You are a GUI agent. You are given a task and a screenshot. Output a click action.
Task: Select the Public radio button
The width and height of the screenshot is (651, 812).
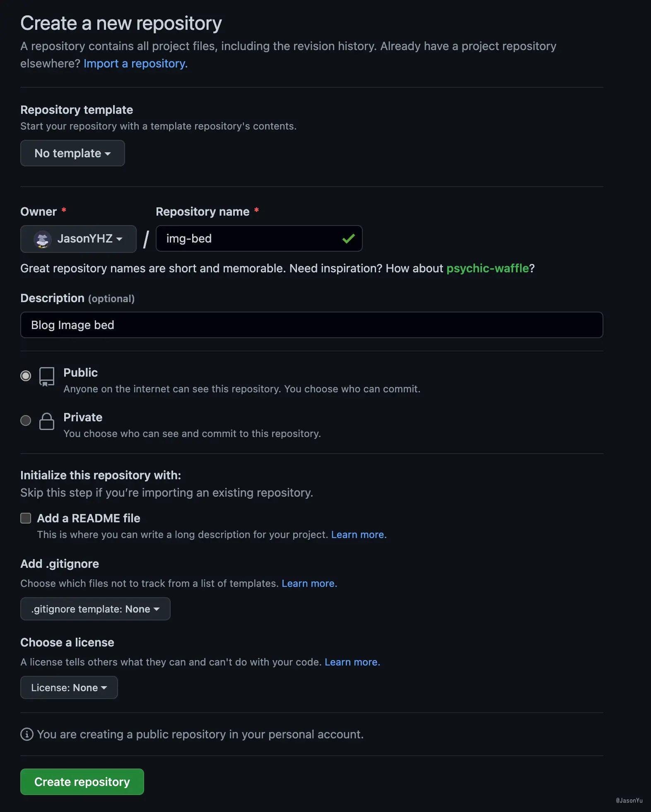[26, 376]
